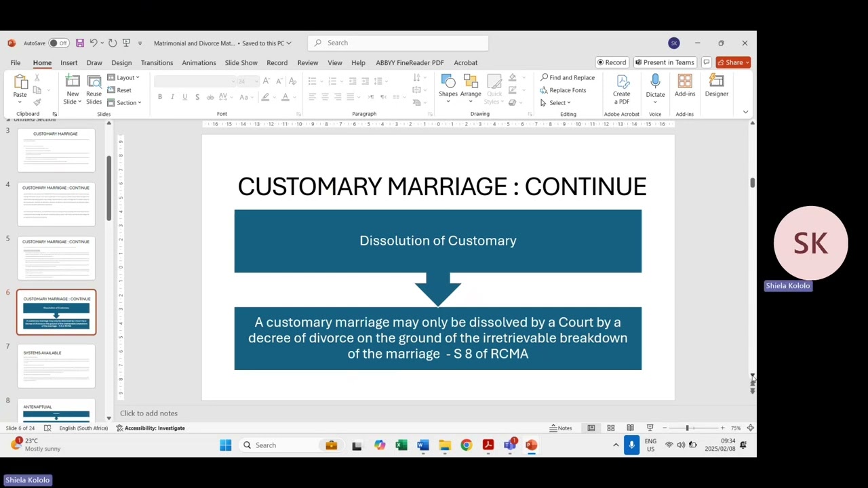Viewport: 868px width, 488px height.
Task: Toggle the AutoSave switch
Action: click(x=58, y=43)
